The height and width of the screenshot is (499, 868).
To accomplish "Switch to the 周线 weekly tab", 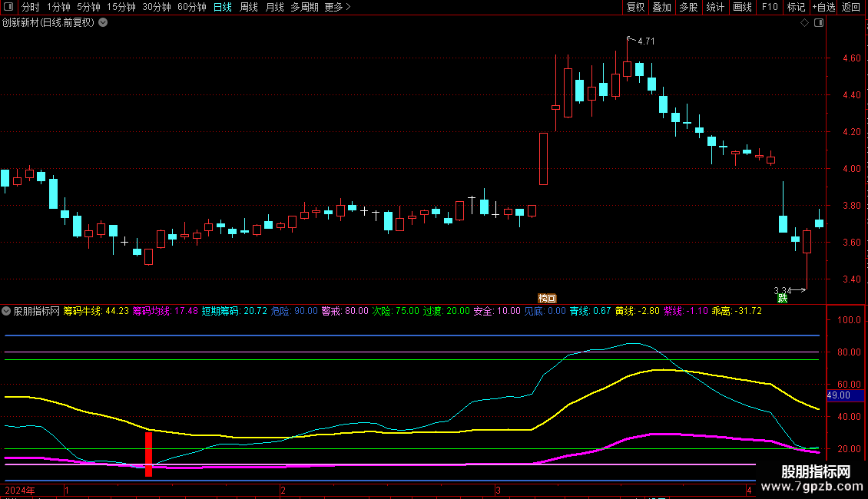I will click(249, 8).
